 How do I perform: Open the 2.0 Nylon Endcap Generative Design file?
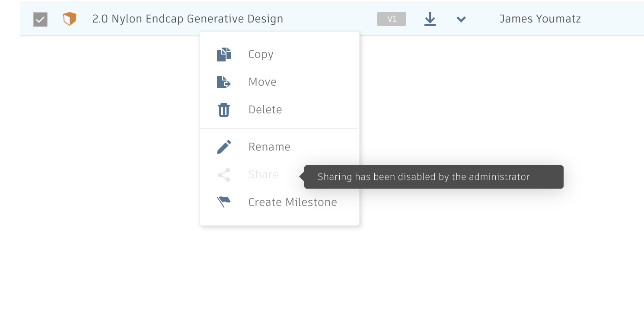point(188,19)
